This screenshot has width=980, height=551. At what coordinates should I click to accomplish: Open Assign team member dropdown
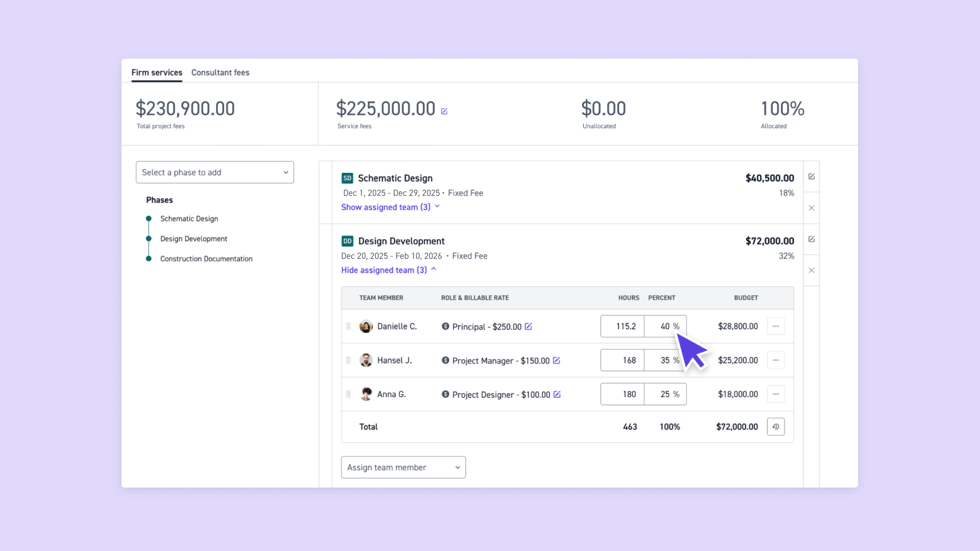[403, 468]
